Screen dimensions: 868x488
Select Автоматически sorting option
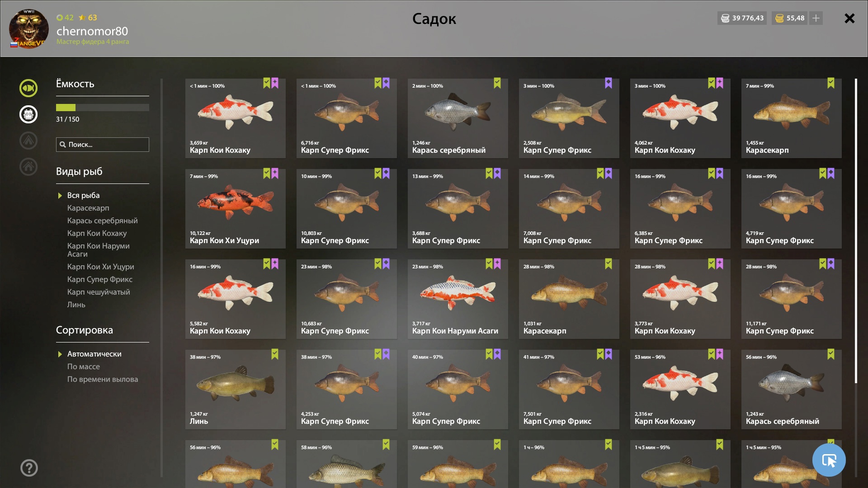94,354
